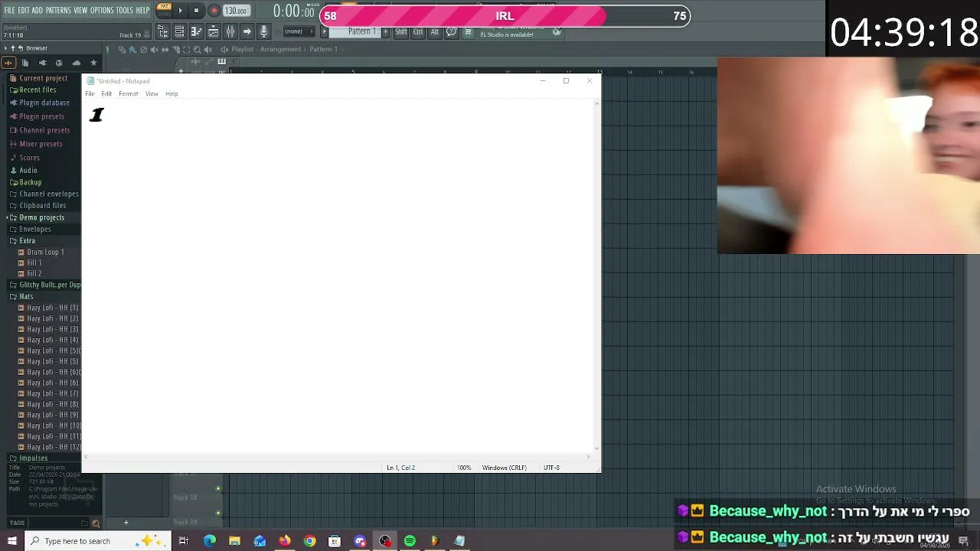The width and height of the screenshot is (980, 551).
Task: Start playback with the Play button
Action: click(x=181, y=11)
